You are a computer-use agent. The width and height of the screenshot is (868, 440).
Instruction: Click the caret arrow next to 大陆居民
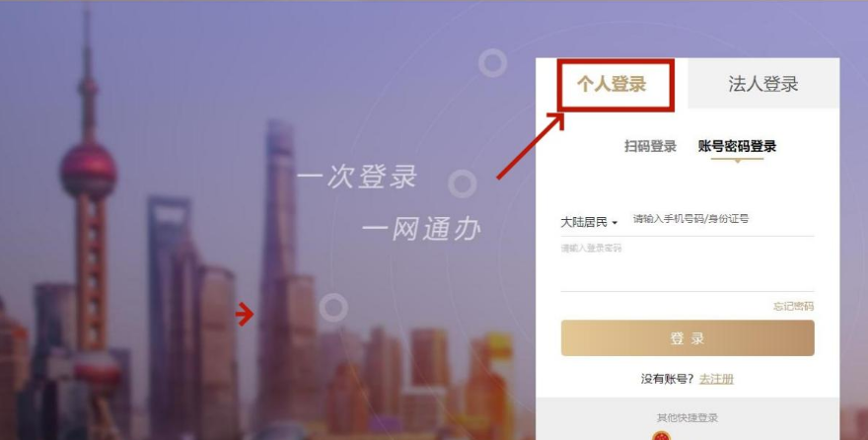coord(615,224)
